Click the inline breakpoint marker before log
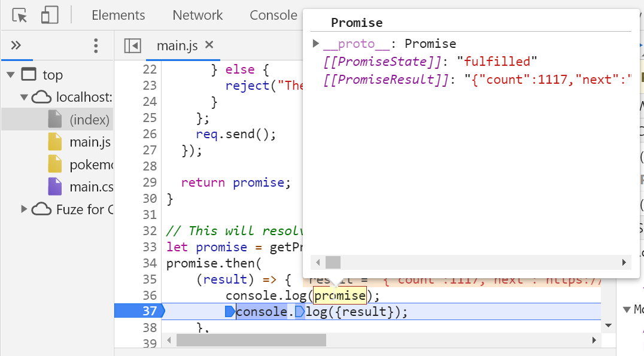The width and height of the screenshot is (644, 356). pos(300,312)
